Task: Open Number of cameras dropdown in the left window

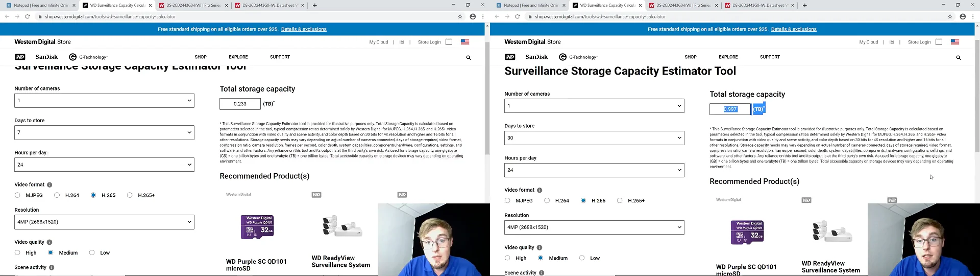Action: click(x=104, y=100)
